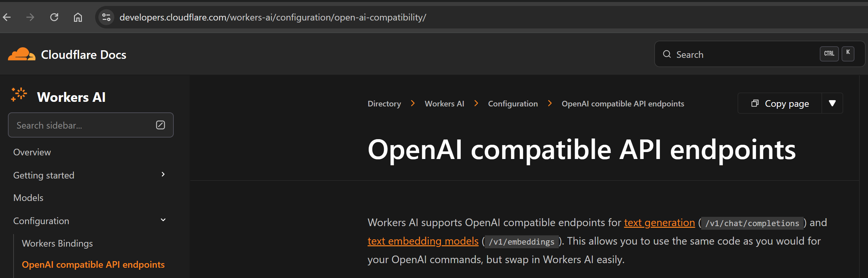Go to Workers AI breadcrumb
This screenshot has height=278, width=868.
(x=445, y=104)
